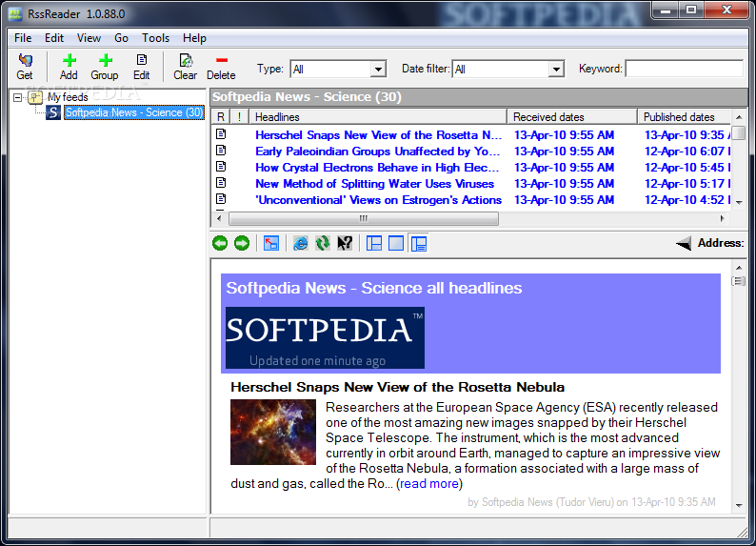756x546 pixels.
Task: Sort by the Headlines column header
Action: pyautogui.click(x=378, y=116)
